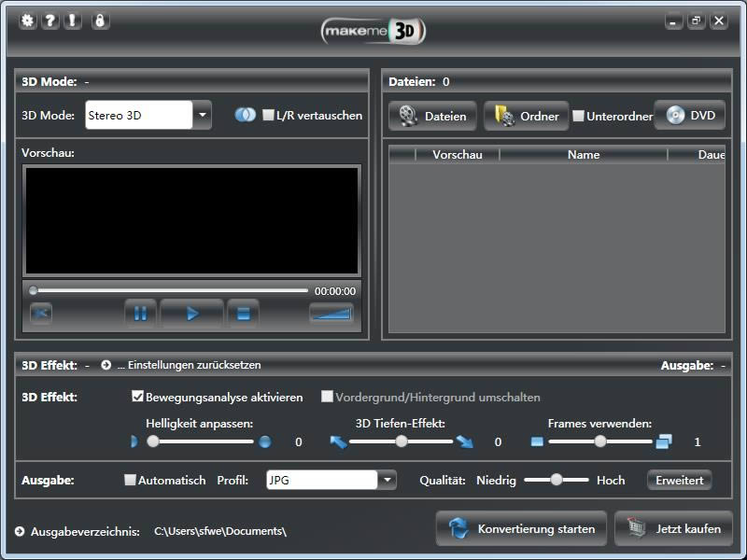Pause the preview playback
Screen dimensions: 747x560
point(141,314)
